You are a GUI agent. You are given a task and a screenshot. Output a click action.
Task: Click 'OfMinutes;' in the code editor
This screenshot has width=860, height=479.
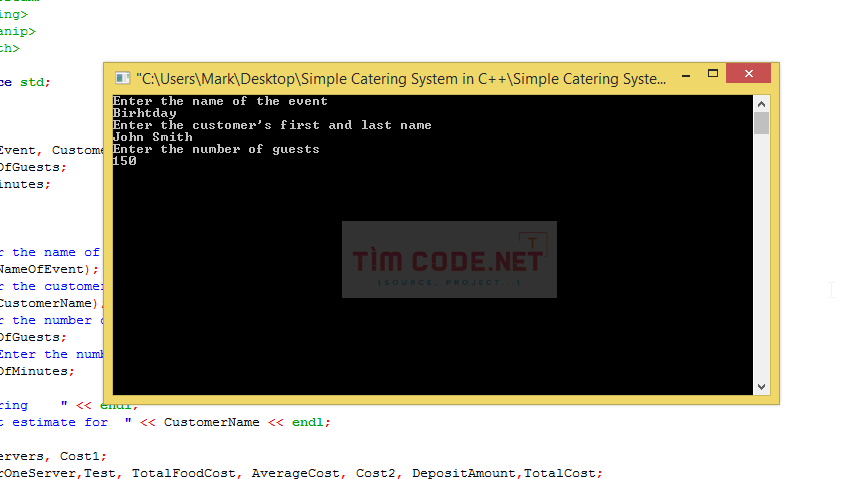click(x=37, y=371)
